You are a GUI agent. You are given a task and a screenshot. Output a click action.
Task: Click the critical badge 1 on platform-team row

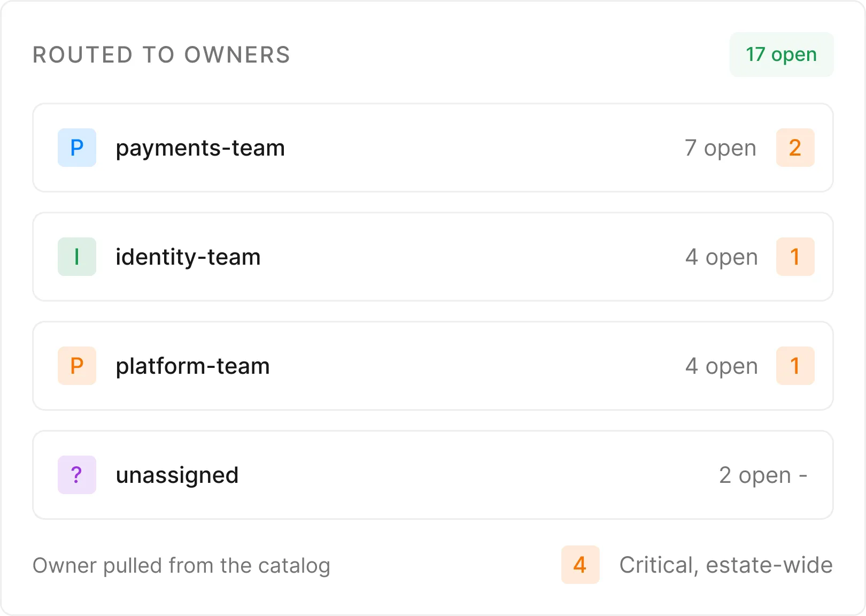pyautogui.click(x=795, y=366)
